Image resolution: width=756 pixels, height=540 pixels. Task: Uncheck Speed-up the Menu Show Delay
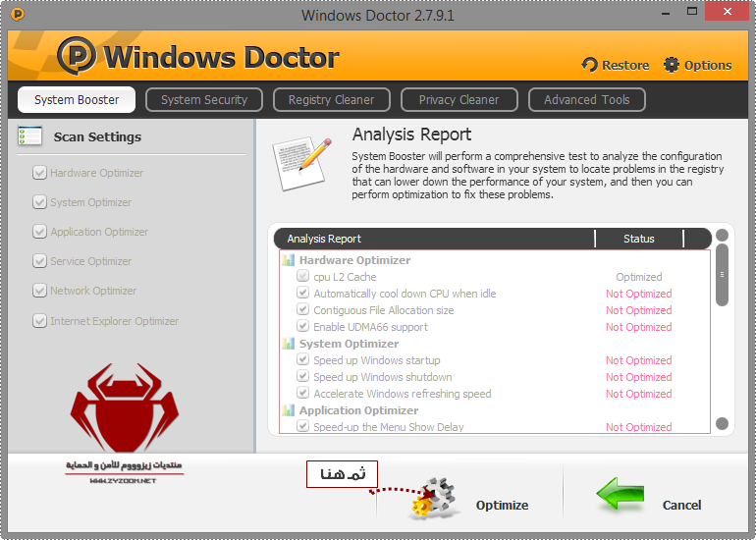(302, 426)
